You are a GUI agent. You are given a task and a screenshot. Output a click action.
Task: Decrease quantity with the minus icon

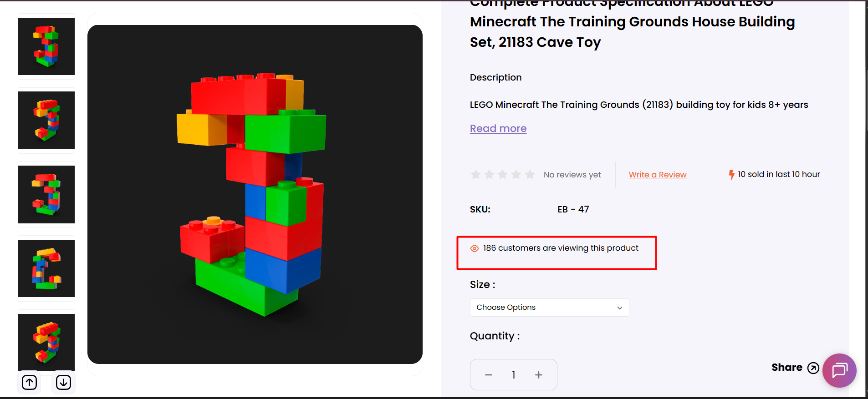[489, 375]
